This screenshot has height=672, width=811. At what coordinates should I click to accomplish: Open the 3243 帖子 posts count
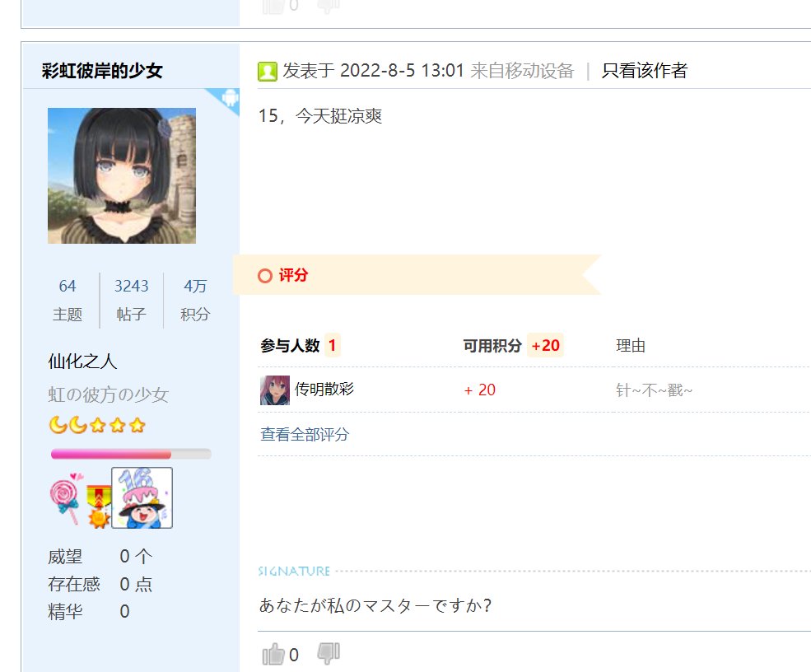132,300
